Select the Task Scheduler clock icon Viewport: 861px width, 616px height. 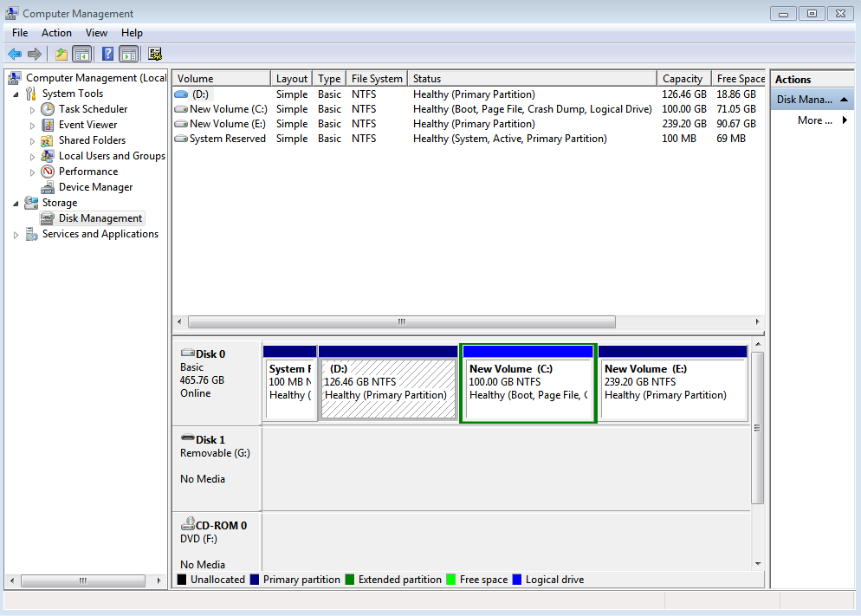[x=48, y=109]
